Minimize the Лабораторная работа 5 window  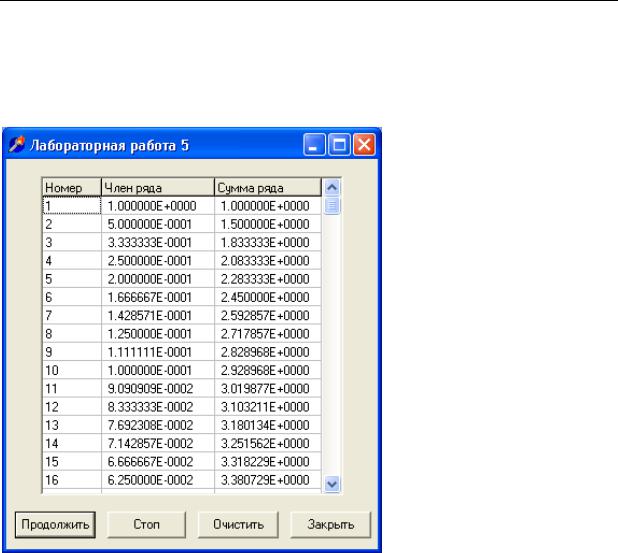point(314,144)
